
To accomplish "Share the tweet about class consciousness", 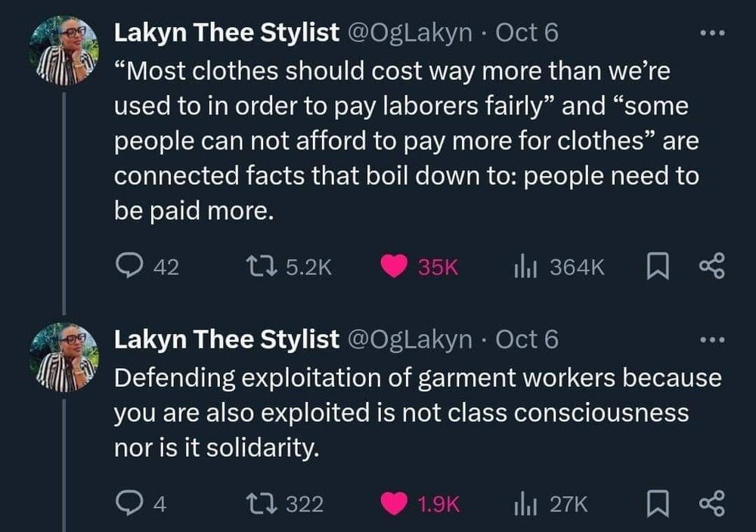I will click(712, 504).
